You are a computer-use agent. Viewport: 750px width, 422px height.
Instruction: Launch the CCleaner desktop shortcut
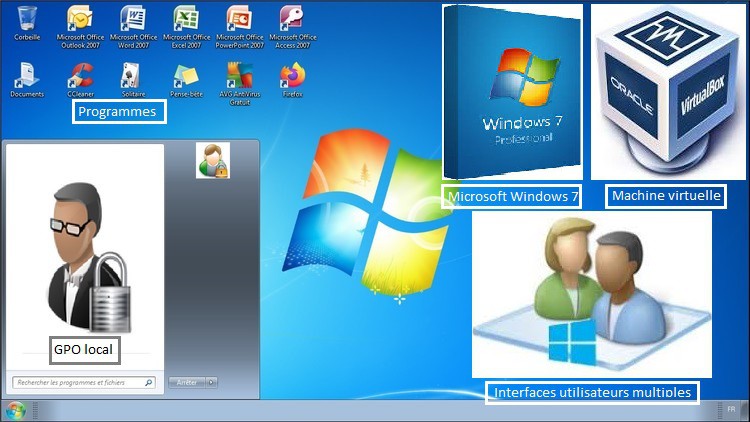(80, 80)
